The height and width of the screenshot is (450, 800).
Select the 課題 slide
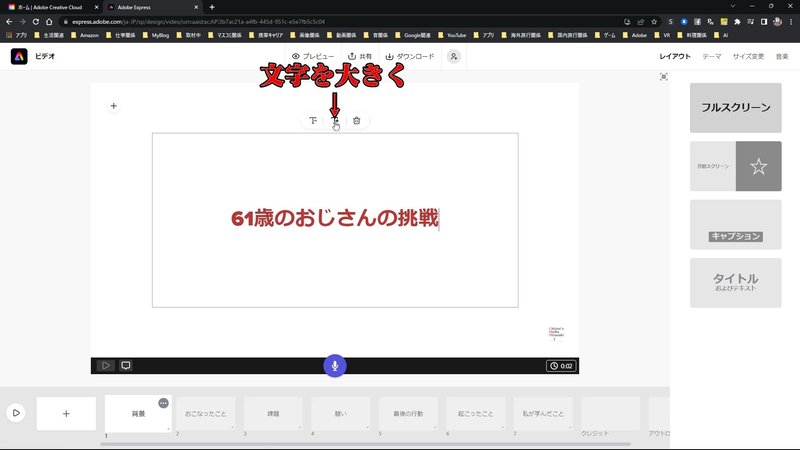pos(273,414)
